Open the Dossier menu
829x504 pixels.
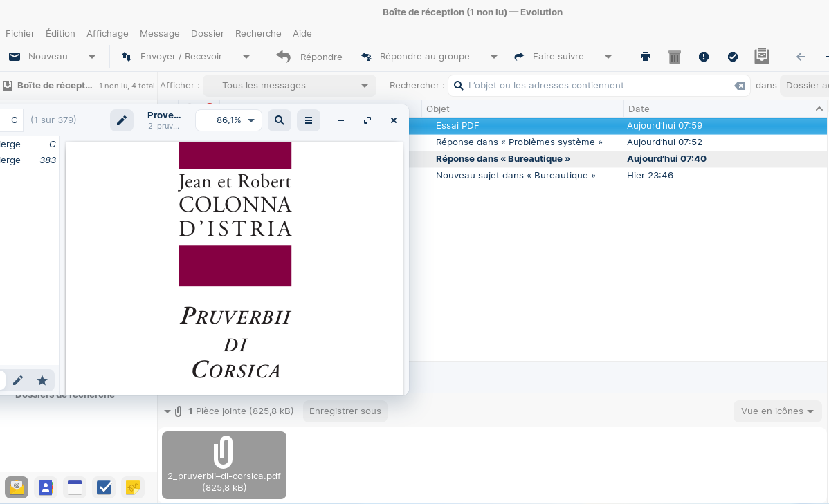click(208, 33)
